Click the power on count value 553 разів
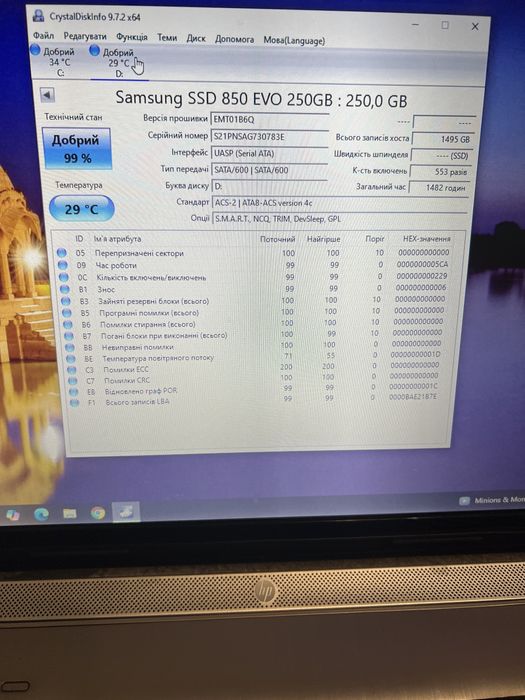Image resolution: width=525 pixels, height=700 pixels. tap(441, 171)
